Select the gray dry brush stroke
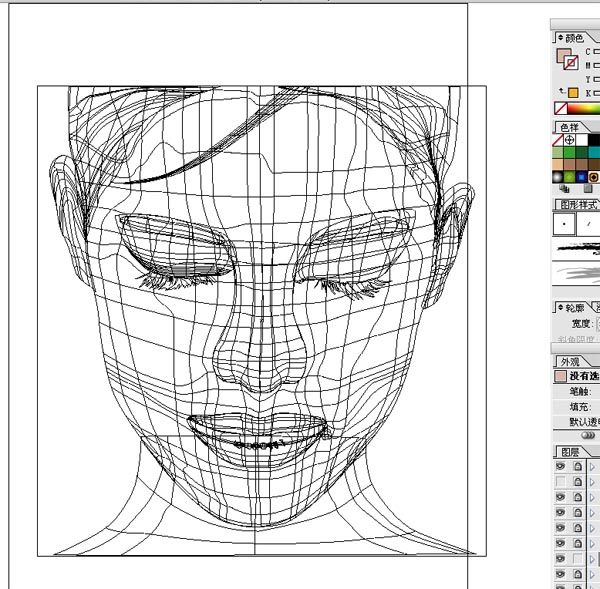 577,273
